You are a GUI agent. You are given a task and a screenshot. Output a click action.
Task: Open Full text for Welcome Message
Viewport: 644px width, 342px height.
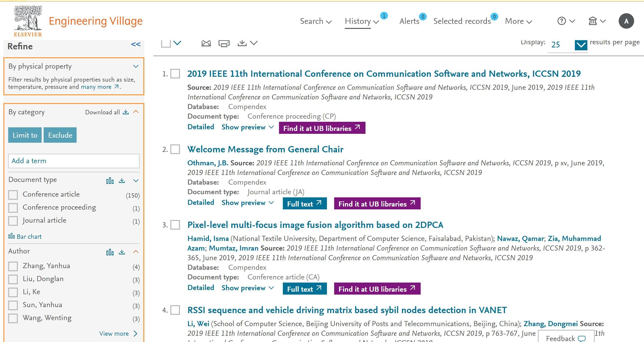coord(305,203)
